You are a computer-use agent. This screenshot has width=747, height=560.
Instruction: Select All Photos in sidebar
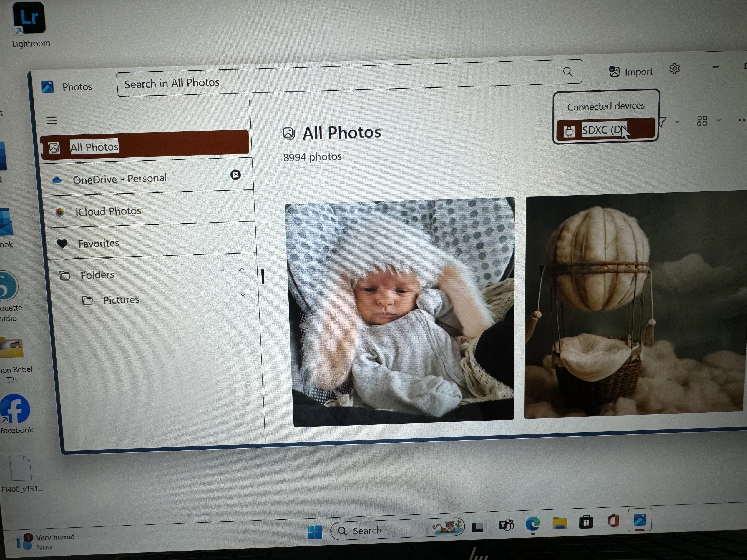point(94,147)
